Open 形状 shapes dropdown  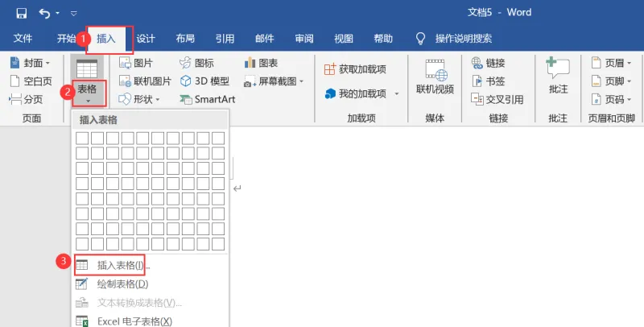pos(139,99)
